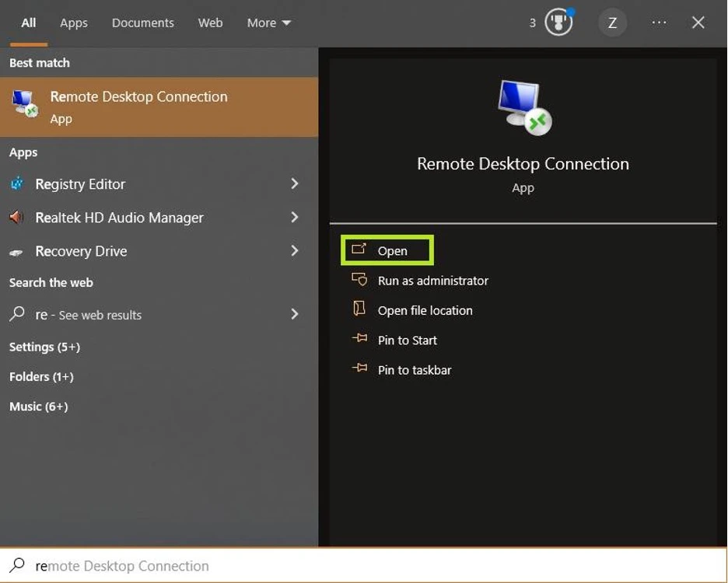Expand the Folders (1+) results group
Screen dimensions: 728x583
click(41, 377)
